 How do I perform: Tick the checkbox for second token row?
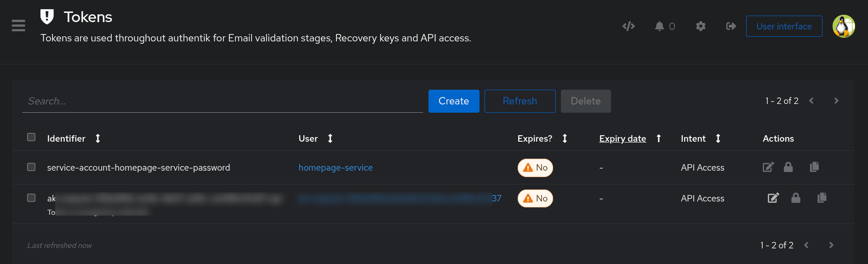click(x=31, y=198)
